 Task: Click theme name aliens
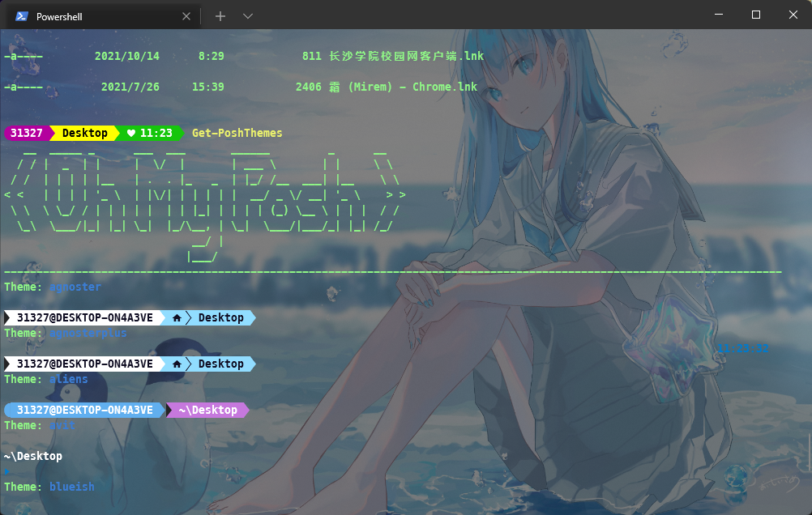point(69,379)
